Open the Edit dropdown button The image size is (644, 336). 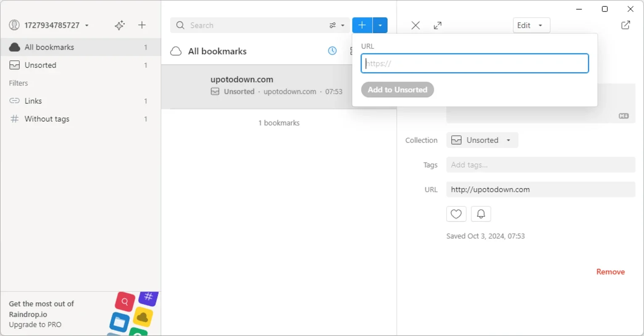[x=531, y=25]
